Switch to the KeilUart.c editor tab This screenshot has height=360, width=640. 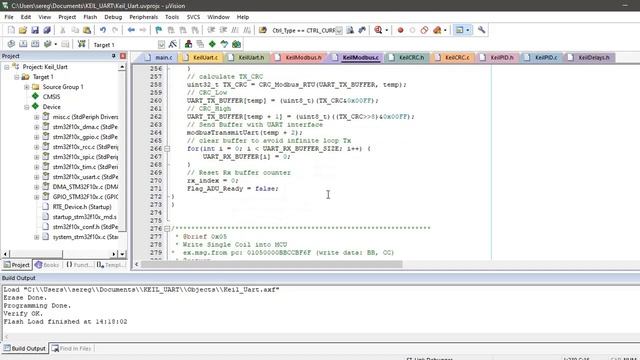201,58
